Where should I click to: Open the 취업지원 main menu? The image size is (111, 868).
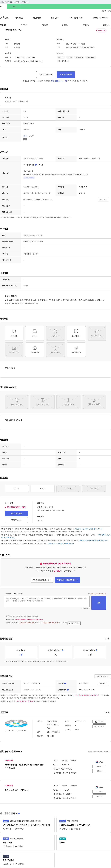(37, 18)
